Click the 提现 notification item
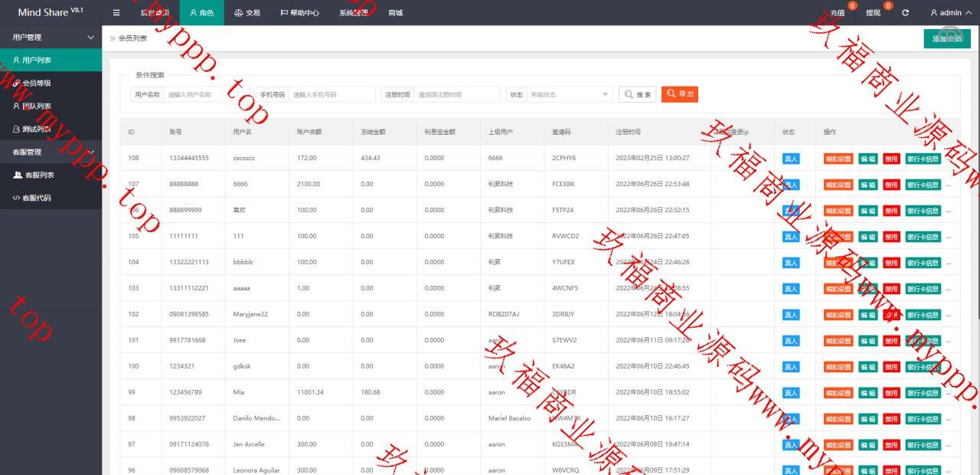Viewport: 980px width, 475px height. pyautogui.click(x=874, y=13)
